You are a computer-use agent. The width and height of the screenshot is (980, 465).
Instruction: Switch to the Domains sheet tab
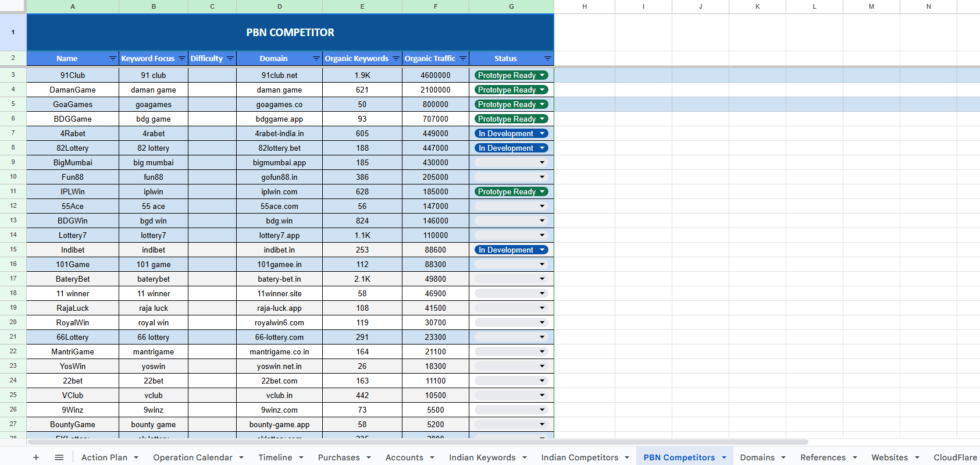[757, 457]
